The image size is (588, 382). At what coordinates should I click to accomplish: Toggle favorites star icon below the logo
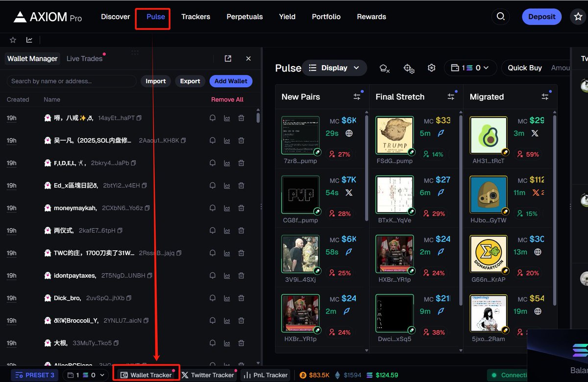(13, 40)
